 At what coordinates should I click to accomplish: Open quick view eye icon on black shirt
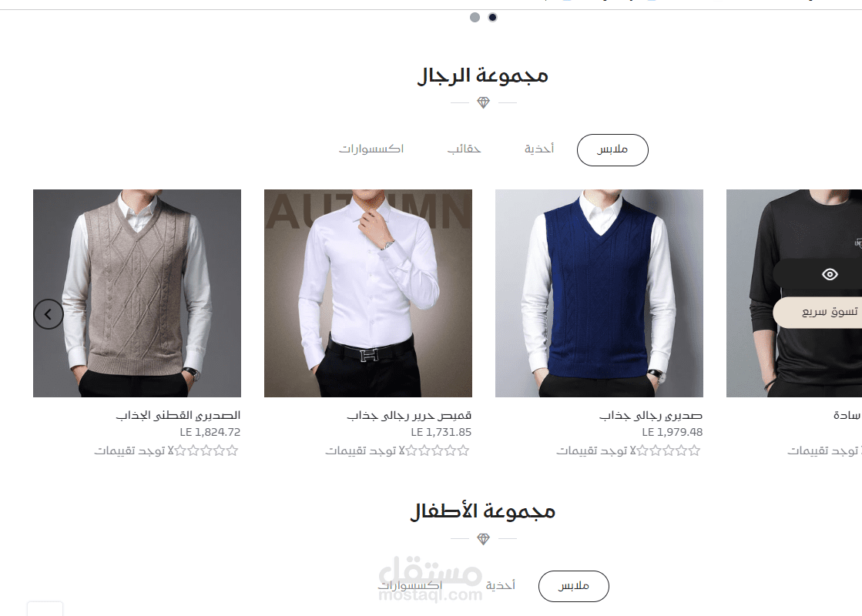[x=830, y=274]
